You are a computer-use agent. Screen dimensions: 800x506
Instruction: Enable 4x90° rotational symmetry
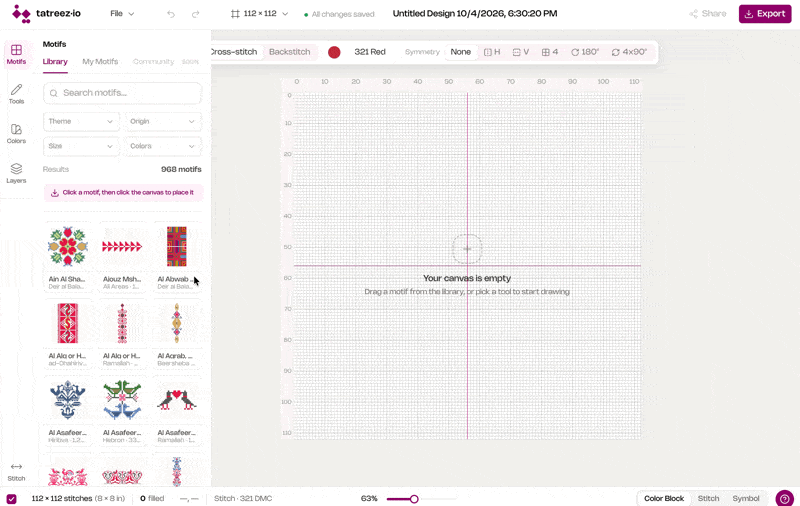(x=629, y=52)
